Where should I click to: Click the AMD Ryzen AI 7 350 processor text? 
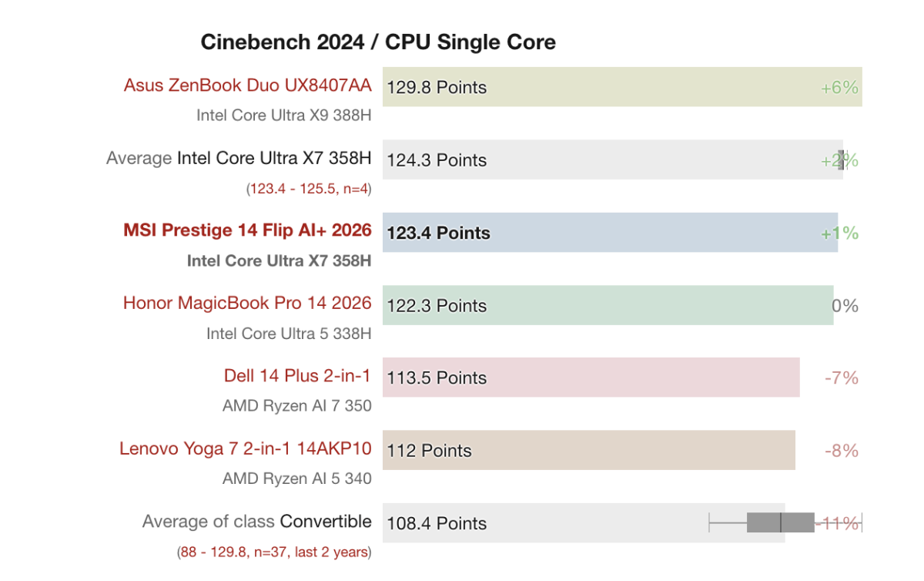click(x=296, y=405)
